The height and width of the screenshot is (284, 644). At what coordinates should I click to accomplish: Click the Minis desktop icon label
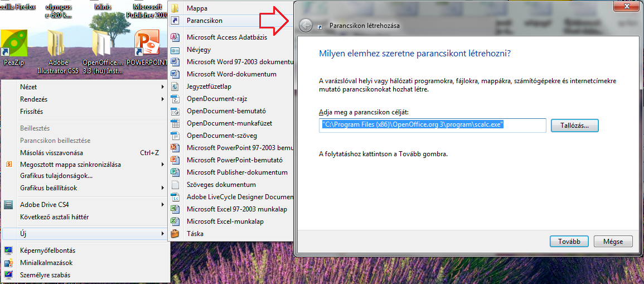[x=103, y=7]
